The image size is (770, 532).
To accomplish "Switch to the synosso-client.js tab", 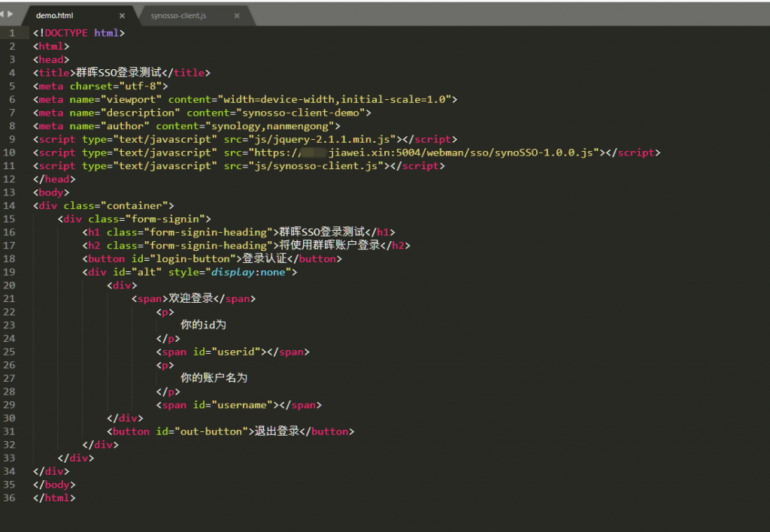I will (178, 16).
